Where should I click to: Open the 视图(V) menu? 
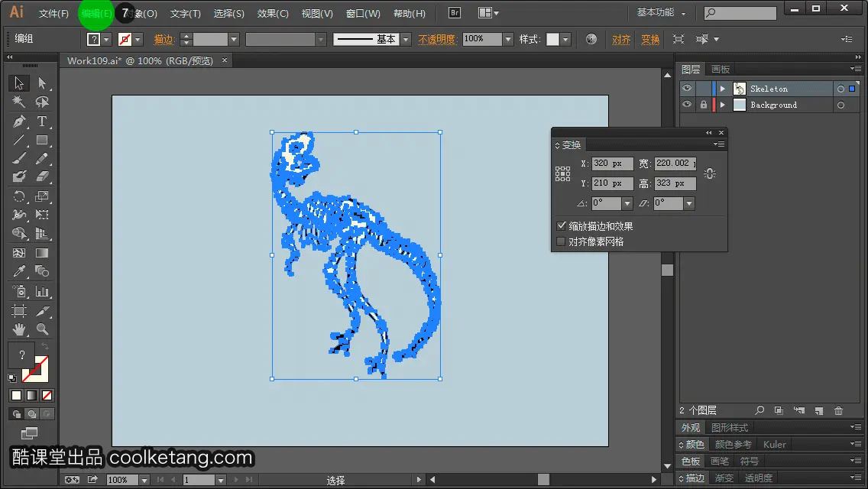click(x=317, y=13)
